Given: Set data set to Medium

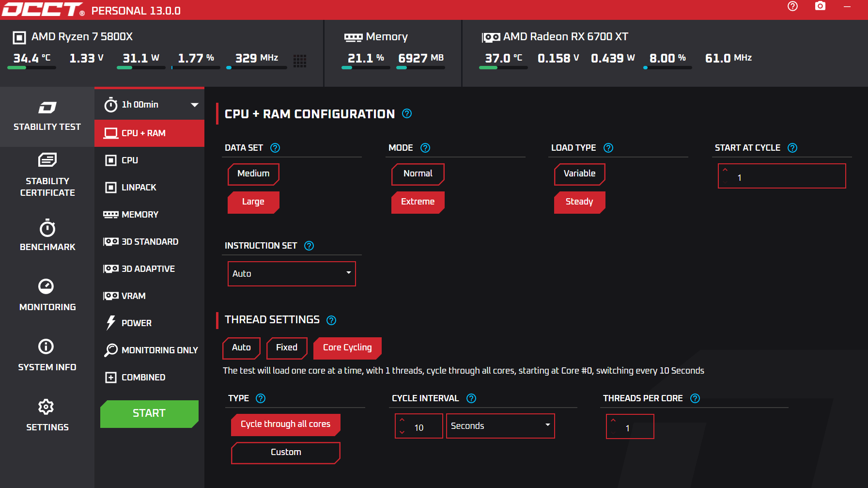Looking at the screenshot, I should pos(253,174).
